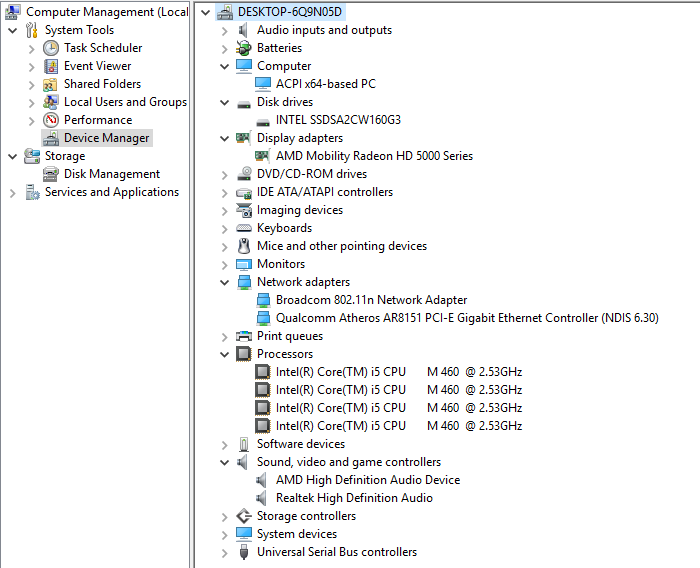
Task: Click the Keyboards label
Action: pyautogui.click(x=284, y=228)
